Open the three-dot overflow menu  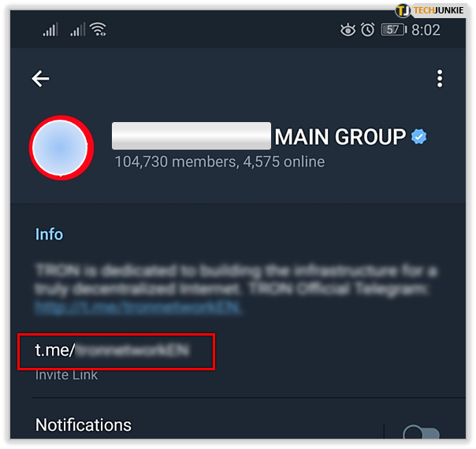[x=440, y=79]
